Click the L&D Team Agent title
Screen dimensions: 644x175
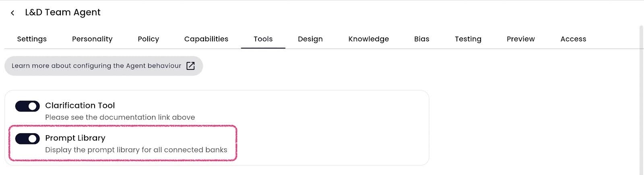click(x=63, y=12)
